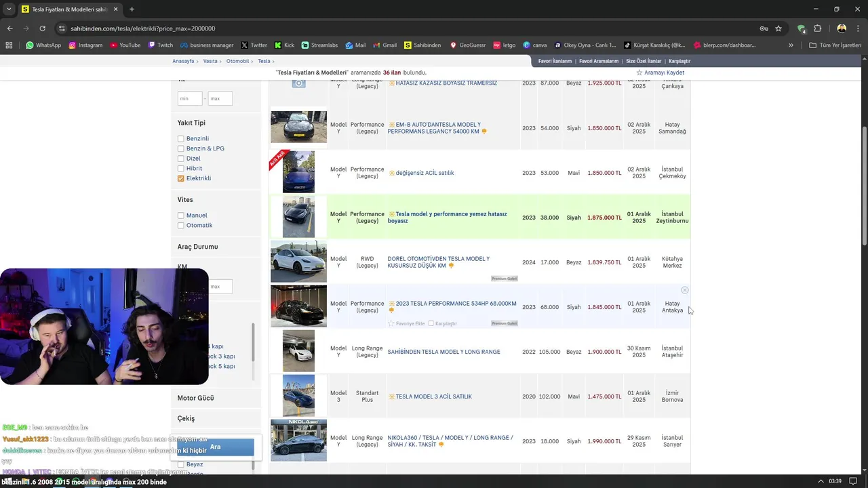Add the 534HP listing to favorites
Image resolution: width=868 pixels, height=488 pixels.
point(406,323)
